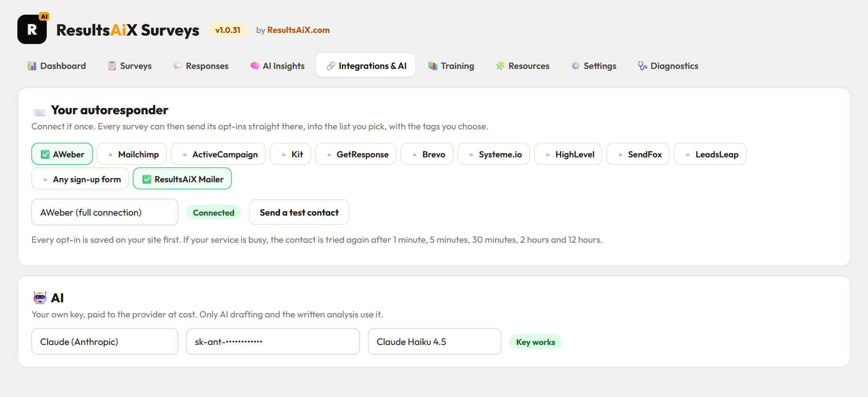This screenshot has height=397, width=868.
Task: Open the Surveys tab
Action: click(x=130, y=66)
